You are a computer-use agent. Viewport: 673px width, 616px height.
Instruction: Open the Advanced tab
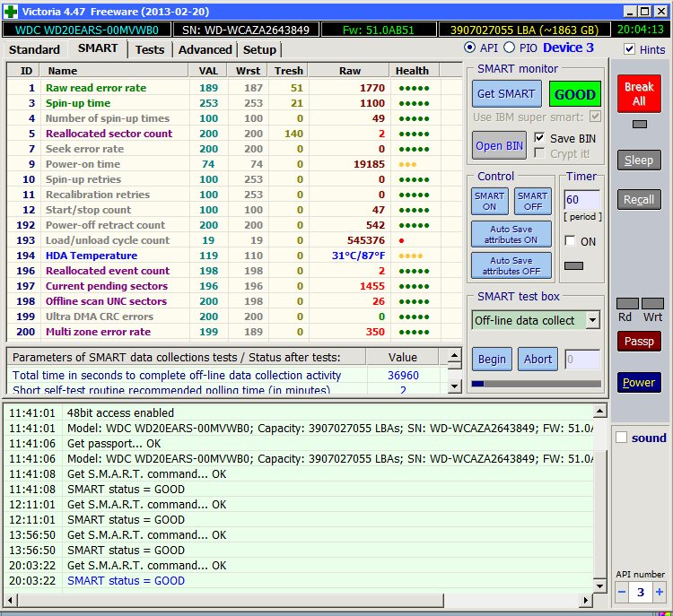(205, 49)
